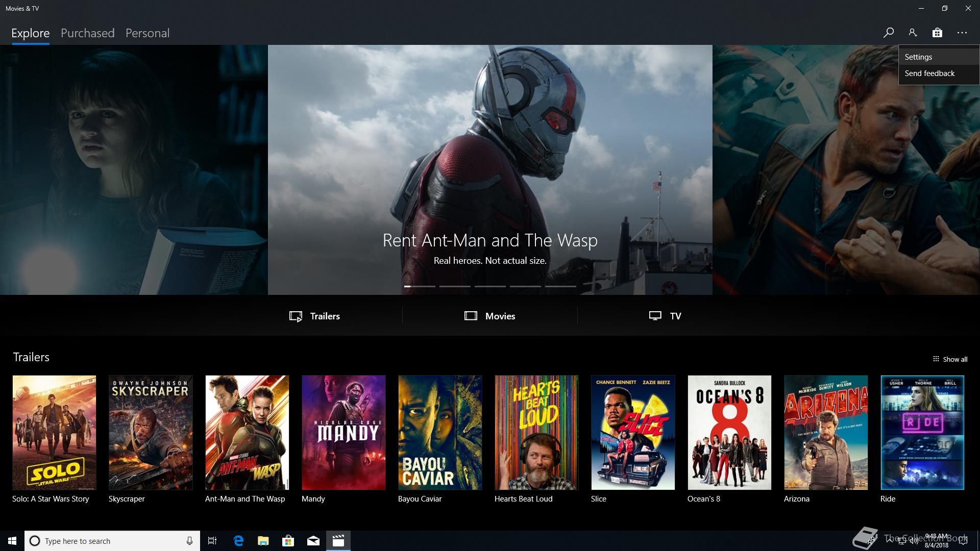The height and width of the screenshot is (551, 980).
Task: Go to the Trailers category button
Action: (x=314, y=316)
